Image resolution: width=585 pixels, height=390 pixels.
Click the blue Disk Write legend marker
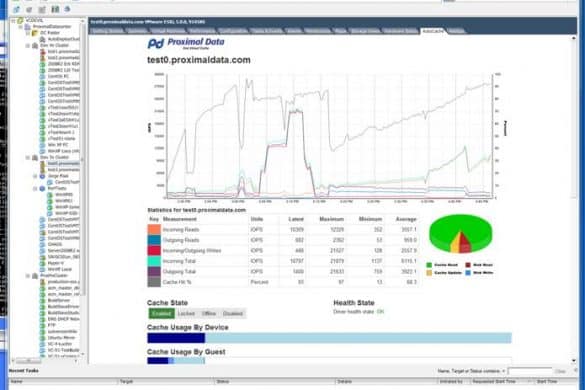coord(468,273)
